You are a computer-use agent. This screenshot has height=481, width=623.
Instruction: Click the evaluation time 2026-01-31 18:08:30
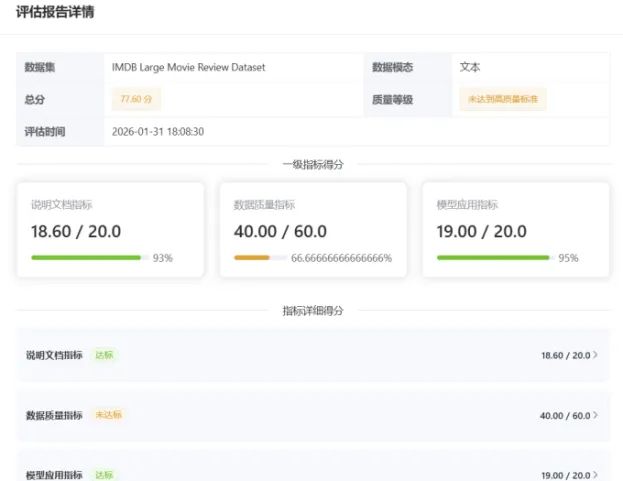point(158,131)
